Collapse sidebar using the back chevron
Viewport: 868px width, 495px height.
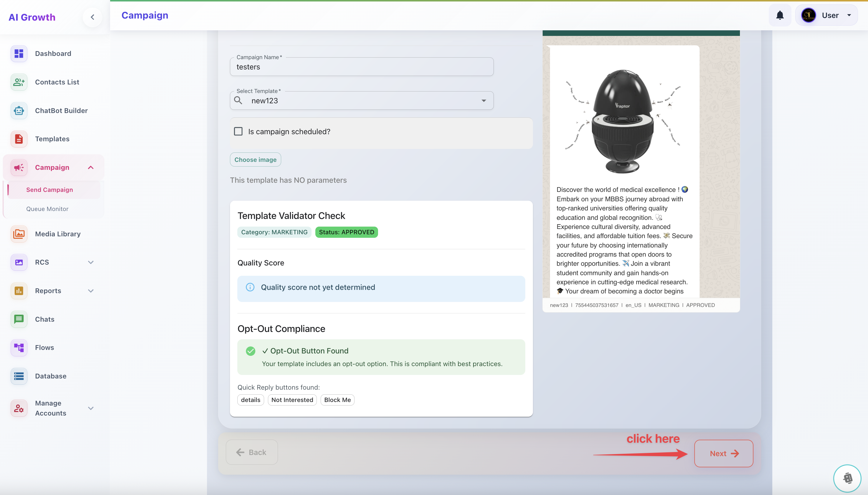pyautogui.click(x=92, y=17)
